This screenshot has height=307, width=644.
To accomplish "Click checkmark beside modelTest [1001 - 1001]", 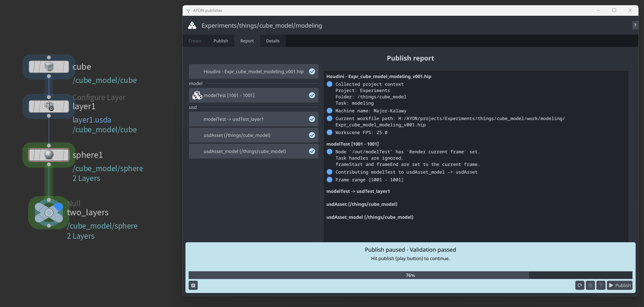I will [312, 95].
